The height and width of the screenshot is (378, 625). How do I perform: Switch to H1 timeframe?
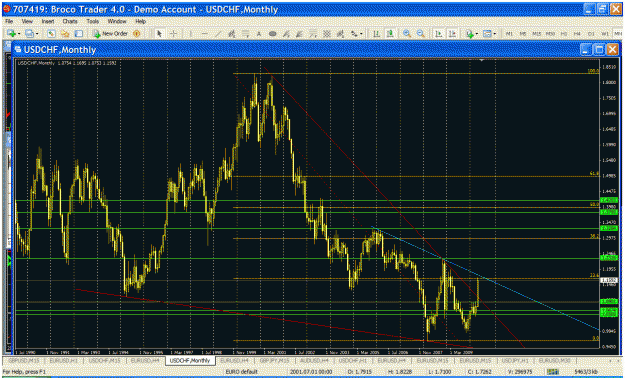pyautogui.click(x=564, y=34)
